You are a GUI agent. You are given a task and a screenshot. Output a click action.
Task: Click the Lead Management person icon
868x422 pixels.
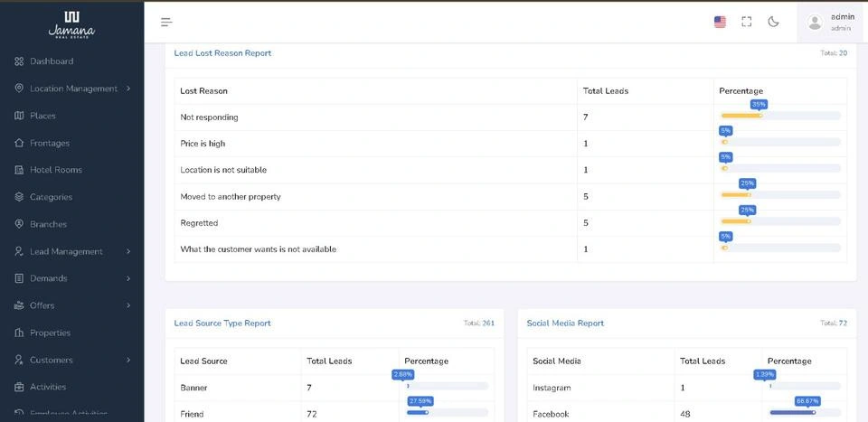pyautogui.click(x=19, y=251)
